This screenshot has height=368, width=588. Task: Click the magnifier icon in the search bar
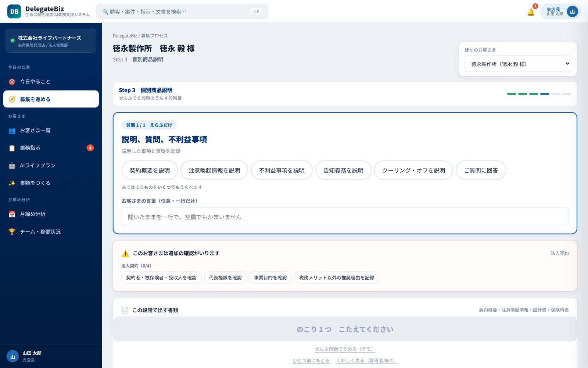(105, 12)
